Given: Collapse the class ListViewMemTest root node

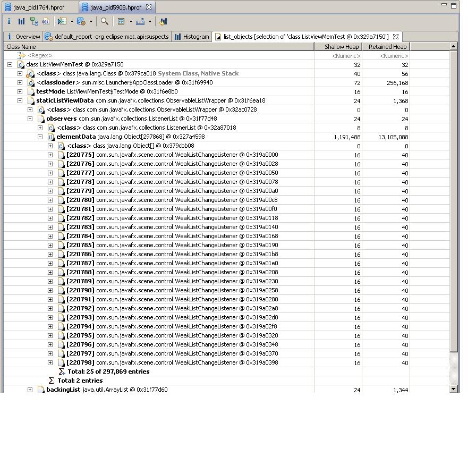Looking at the screenshot, I should pyautogui.click(x=10, y=64).
